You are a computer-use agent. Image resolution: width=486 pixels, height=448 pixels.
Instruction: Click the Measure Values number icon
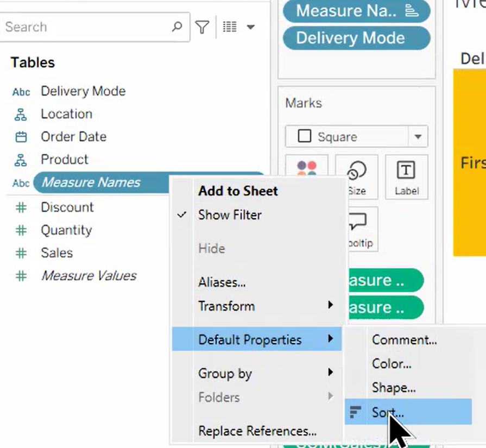click(x=21, y=276)
